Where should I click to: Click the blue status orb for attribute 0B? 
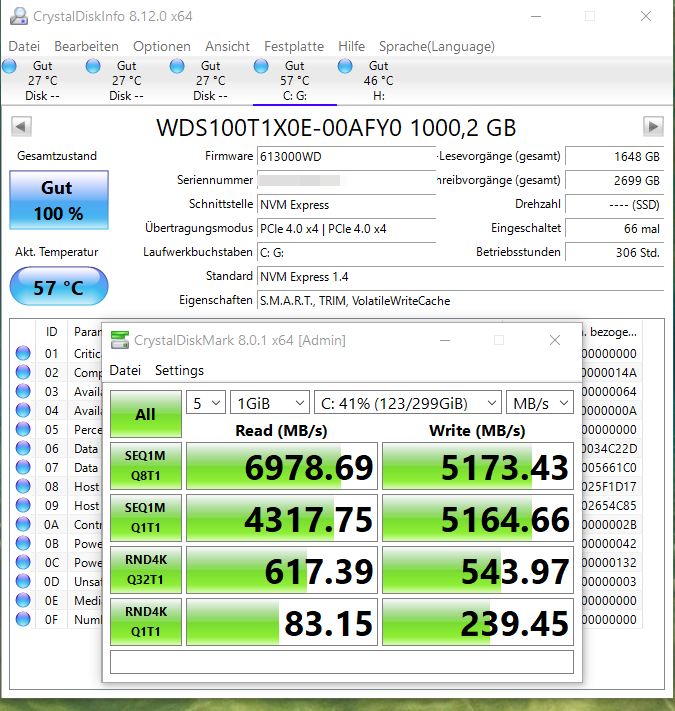[23, 543]
